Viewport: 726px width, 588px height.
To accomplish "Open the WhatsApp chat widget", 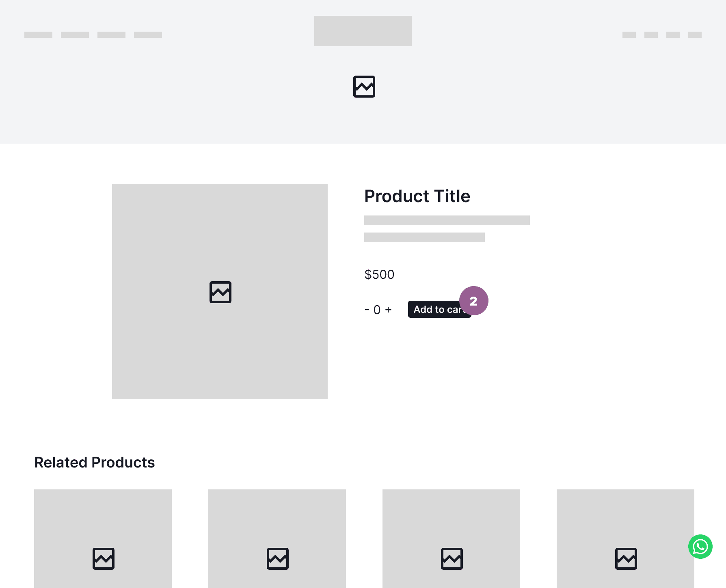I will pyautogui.click(x=700, y=547).
